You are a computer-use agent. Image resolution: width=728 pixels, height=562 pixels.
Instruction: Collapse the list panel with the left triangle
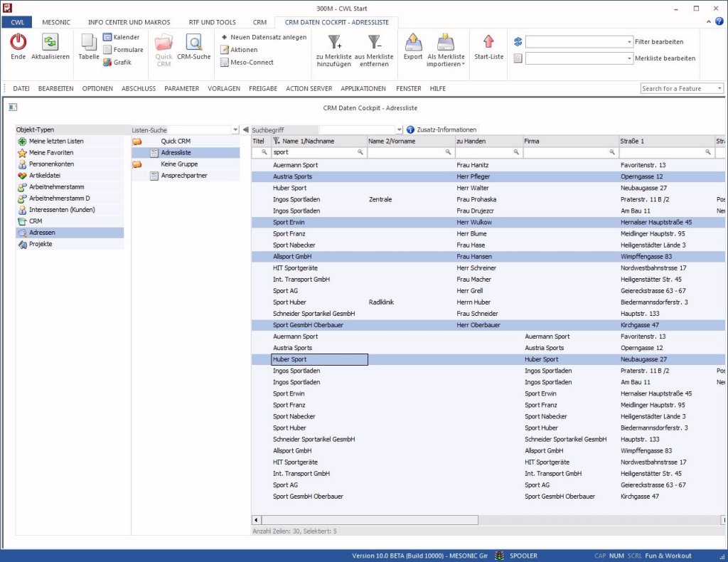point(245,130)
